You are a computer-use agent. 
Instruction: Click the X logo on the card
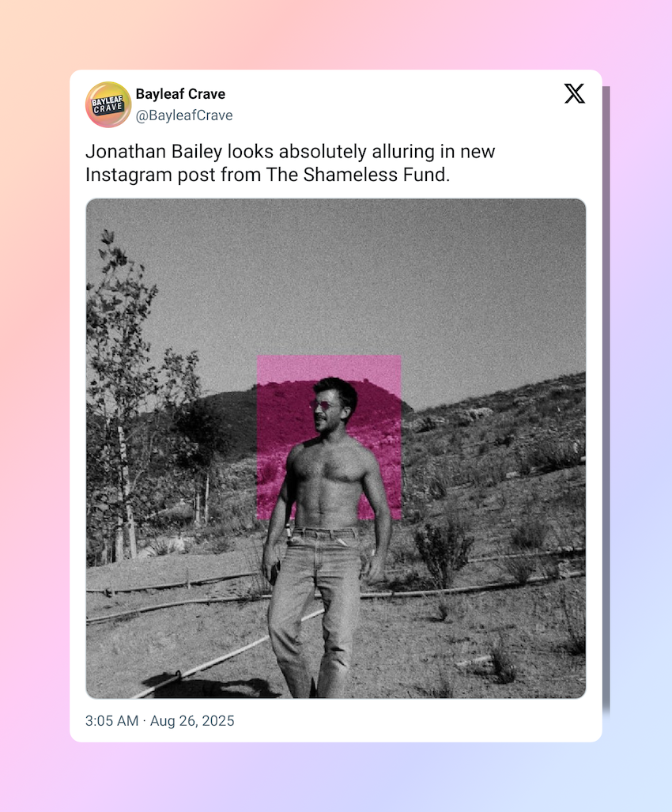pos(575,94)
